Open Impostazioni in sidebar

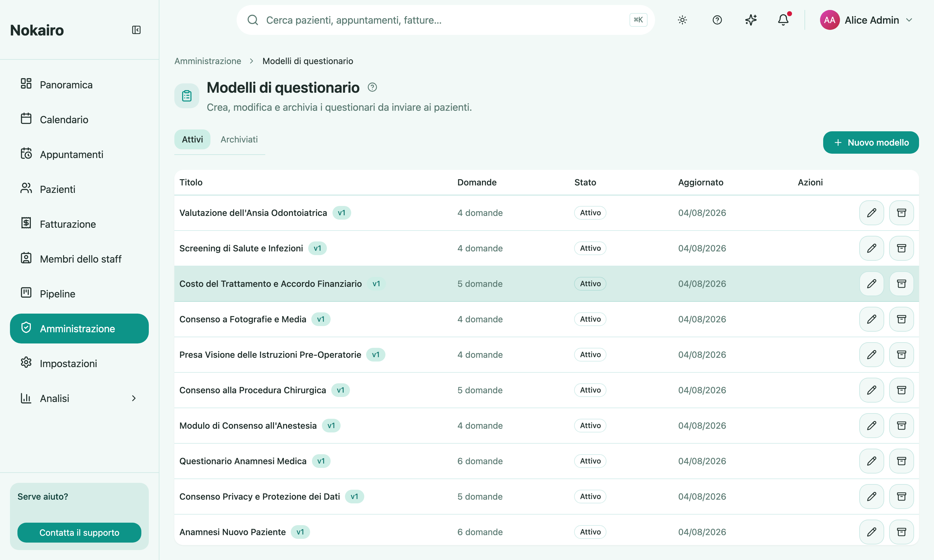point(79,363)
